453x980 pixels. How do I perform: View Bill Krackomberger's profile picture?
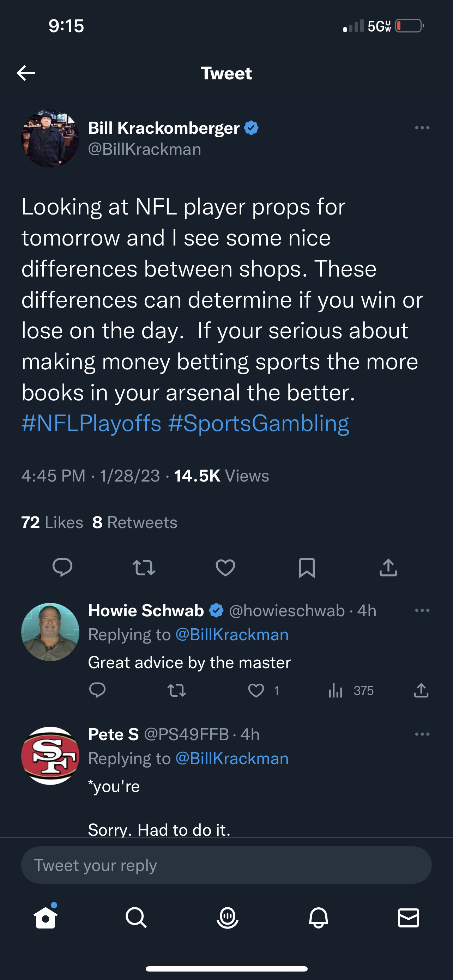point(50,139)
